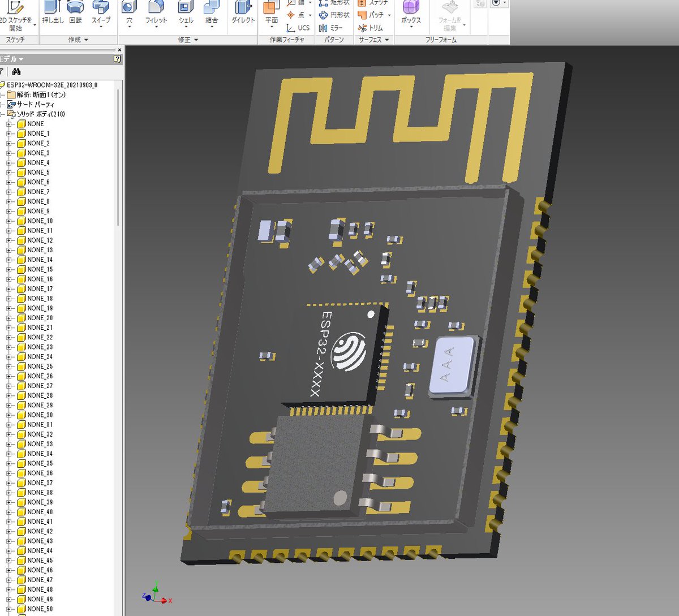Image resolution: width=679 pixels, height=616 pixels.
Task: Select NONE_12 in the browser tree
Action: point(40,240)
